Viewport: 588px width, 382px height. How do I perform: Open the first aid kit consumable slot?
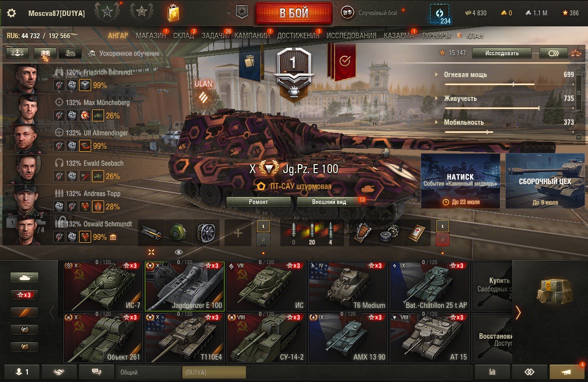[x=417, y=233]
